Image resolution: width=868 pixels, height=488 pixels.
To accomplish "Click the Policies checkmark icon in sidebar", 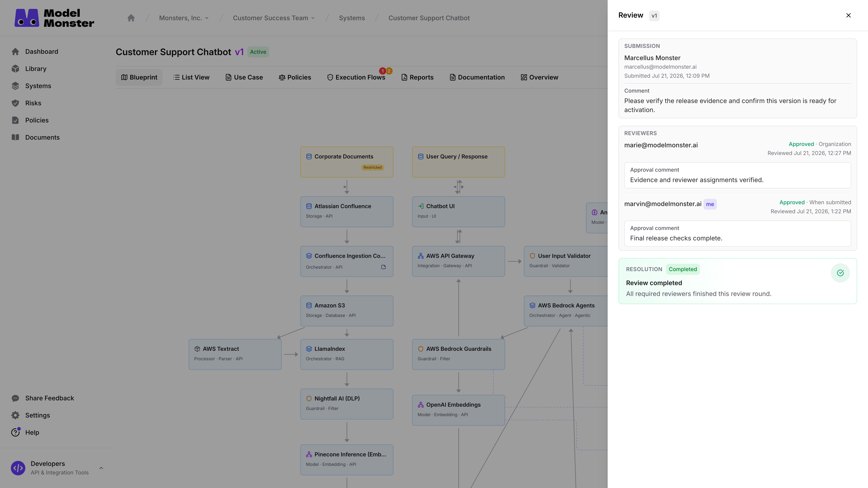I will 16,120.
